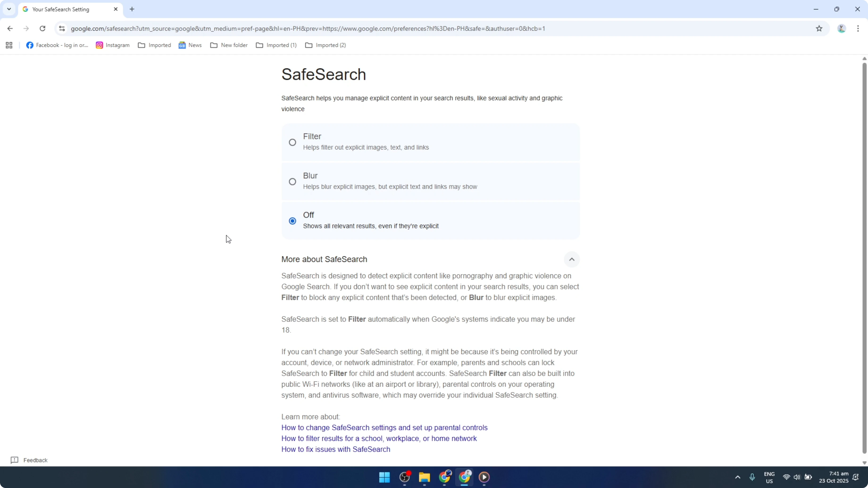This screenshot has width=868, height=488.
Task: Switch to the Your SafeSearch Setting tab
Action: pyautogui.click(x=64, y=9)
